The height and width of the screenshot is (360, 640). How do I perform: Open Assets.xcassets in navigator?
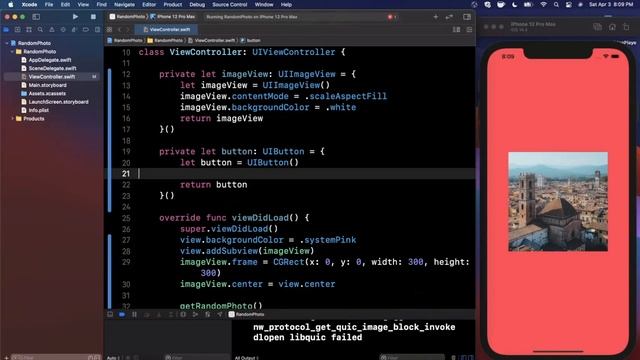[x=47, y=93]
